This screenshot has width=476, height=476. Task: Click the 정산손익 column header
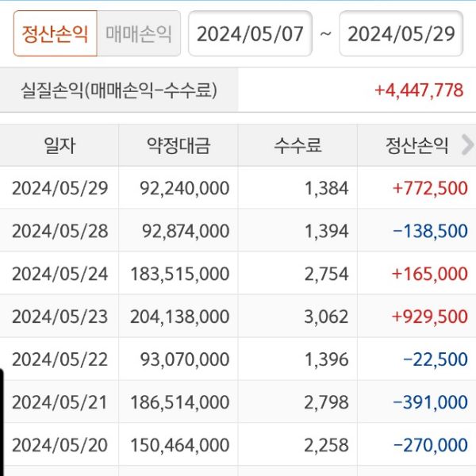[x=416, y=145]
